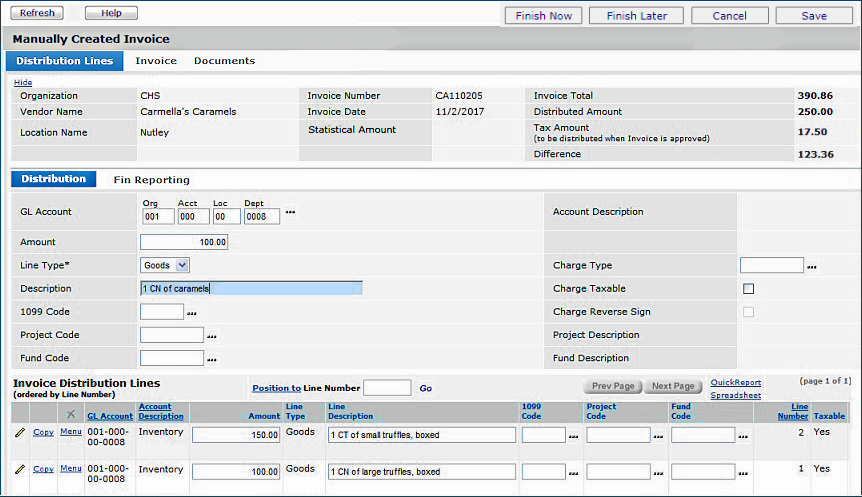Toggle the Charge Reverse Sign checkbox
This screenshot has height=497, width=862.
click(748, 312)
